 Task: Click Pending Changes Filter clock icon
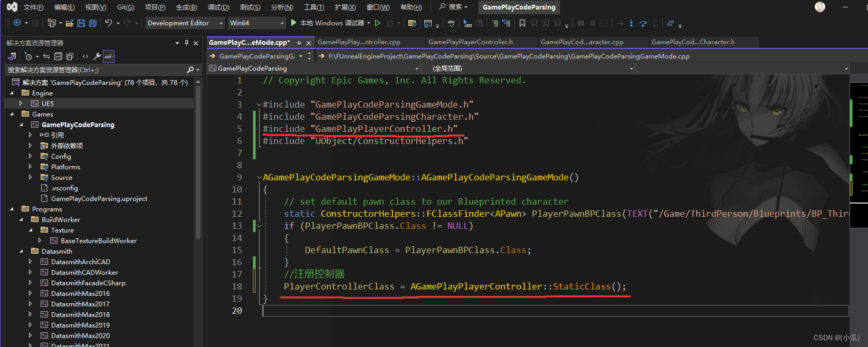click(28, 56)
